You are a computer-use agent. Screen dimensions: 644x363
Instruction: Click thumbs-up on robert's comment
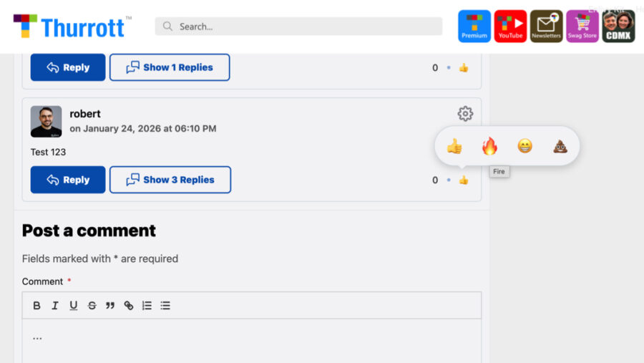click(x=464, y=180)
